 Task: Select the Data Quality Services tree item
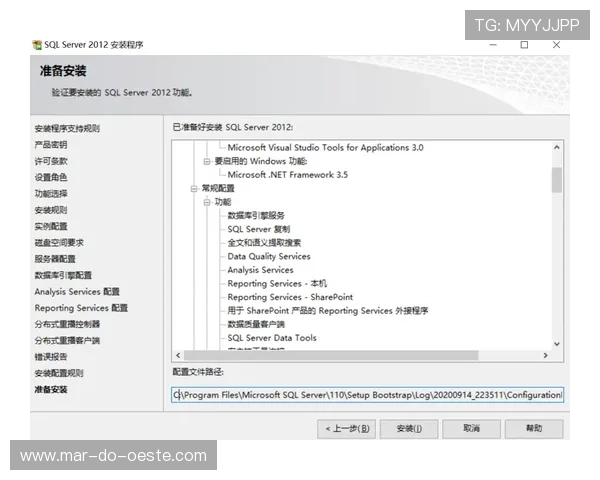[269, 256]
